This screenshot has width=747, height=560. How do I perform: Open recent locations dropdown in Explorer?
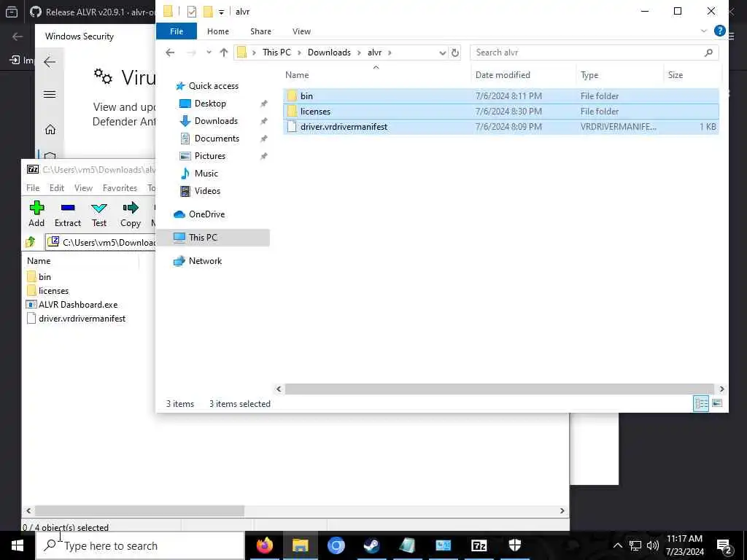[x=209, y=52]
